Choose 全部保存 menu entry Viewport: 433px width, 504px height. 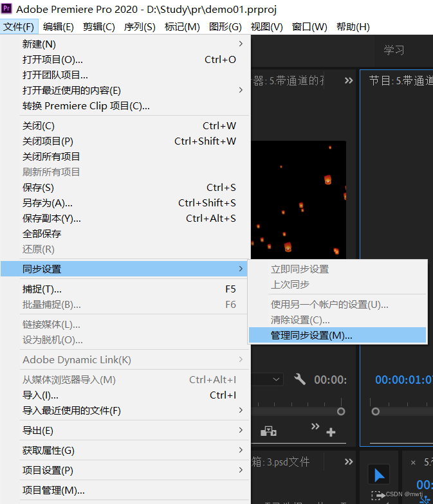[x=125, y=234]
